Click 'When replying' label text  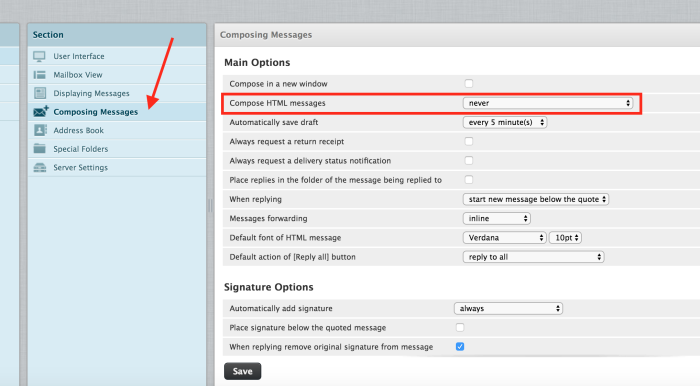(x=255, y=199)
